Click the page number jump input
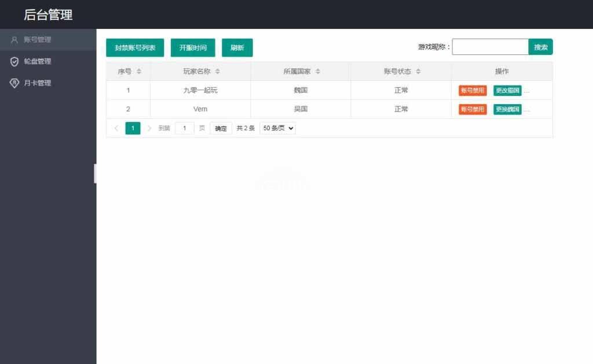Viewport: 593px width, 364px height. [x=185, y=128]
